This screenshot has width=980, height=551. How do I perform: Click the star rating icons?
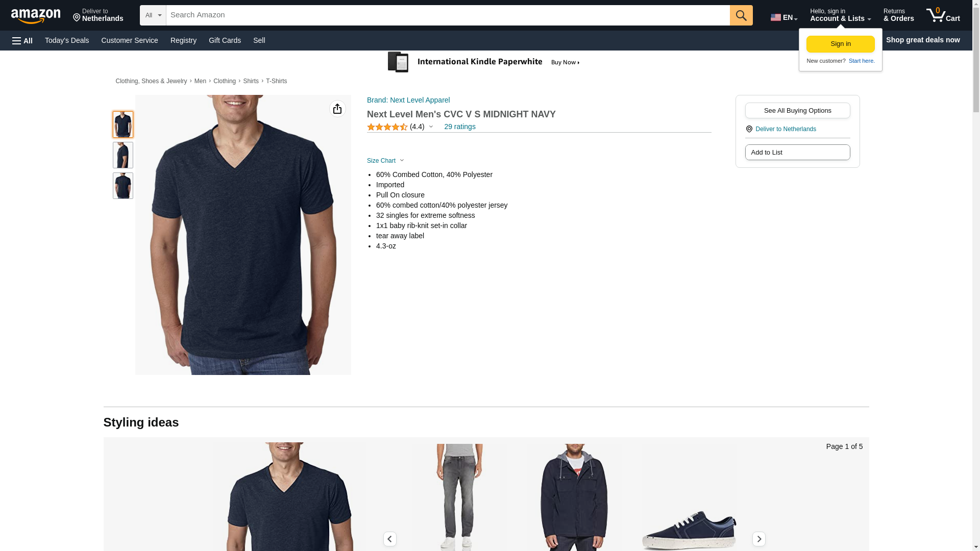pyautogui.click(x=387, y=127)
